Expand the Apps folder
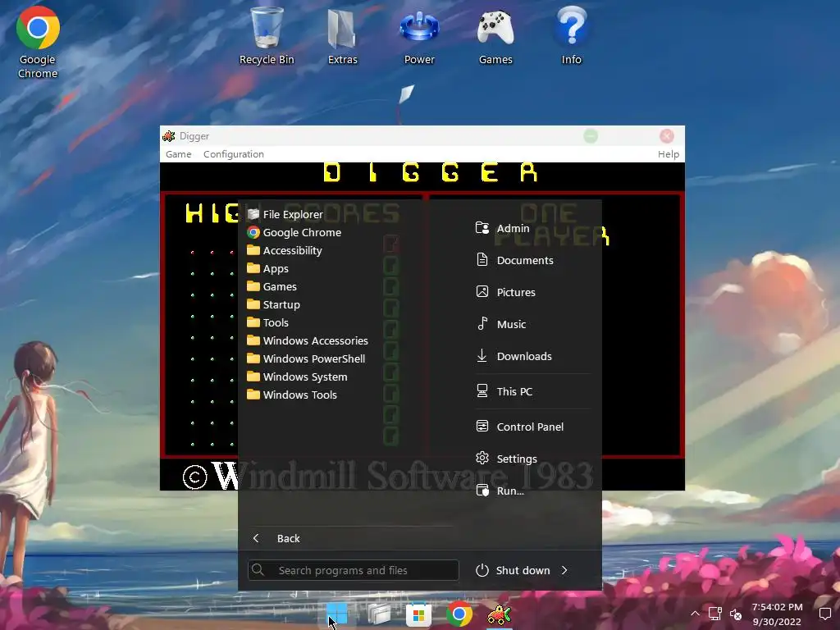Image resolution: width=840 pixels, height=630 pixels. pyautogui.click(x=268, y=268)
